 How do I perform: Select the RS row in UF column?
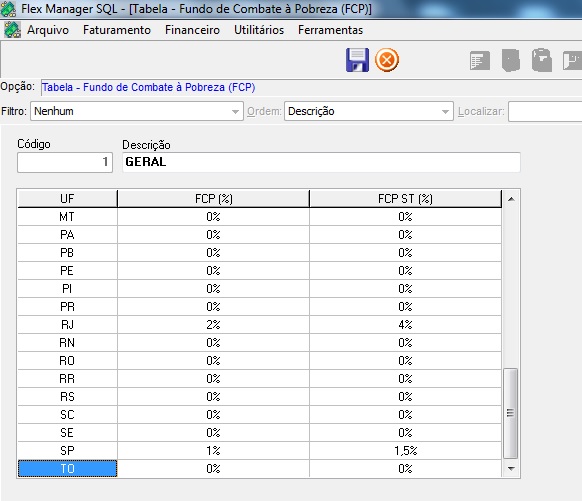point(67,397)
